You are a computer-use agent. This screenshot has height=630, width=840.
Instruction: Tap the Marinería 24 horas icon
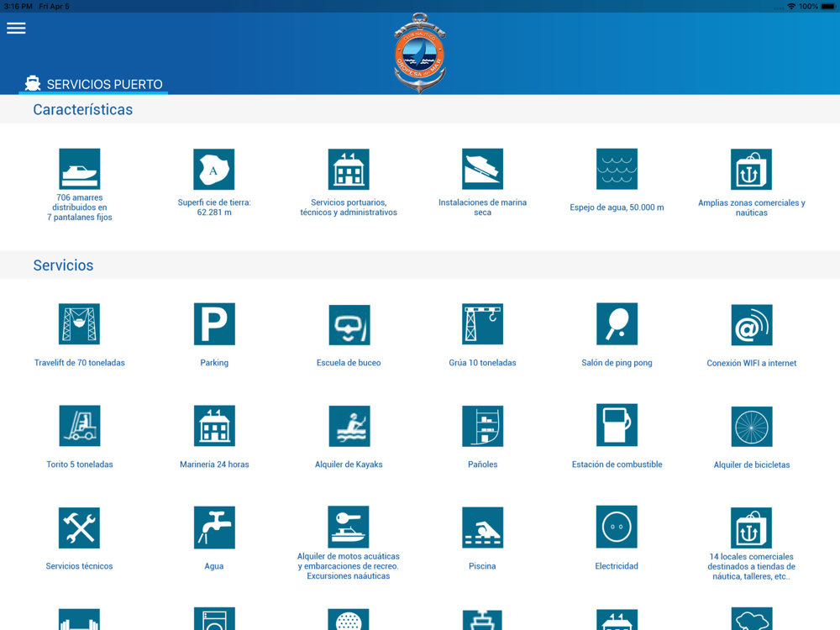pyautogui.click(x=214, y=426)
